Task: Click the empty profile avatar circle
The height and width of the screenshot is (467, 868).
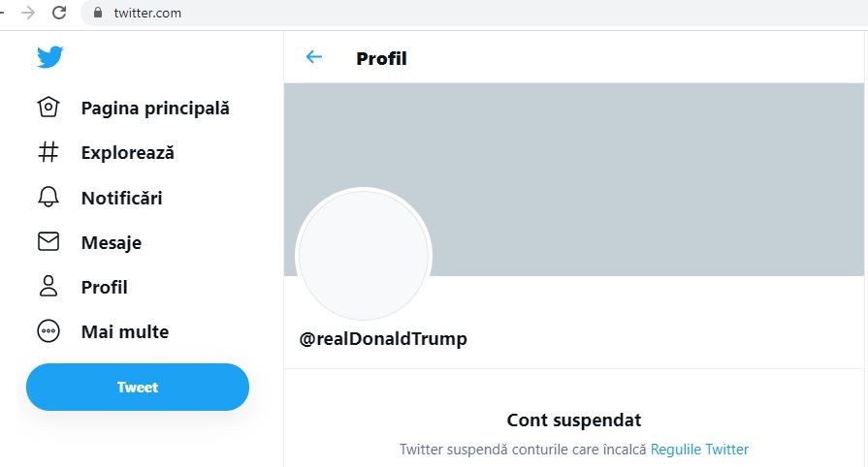Action: pyautogui.click(x=363, y=256)
